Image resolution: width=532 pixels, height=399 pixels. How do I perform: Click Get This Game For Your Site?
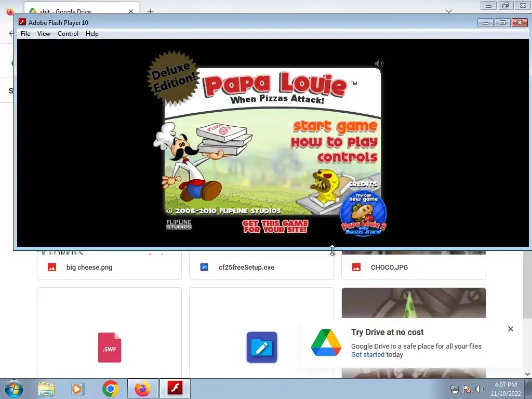pyautogui.click(x=275, y=227)
